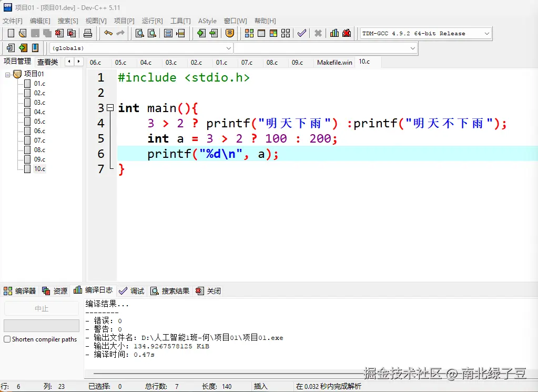Start debugging with checkmark icon

pos(301,33)
